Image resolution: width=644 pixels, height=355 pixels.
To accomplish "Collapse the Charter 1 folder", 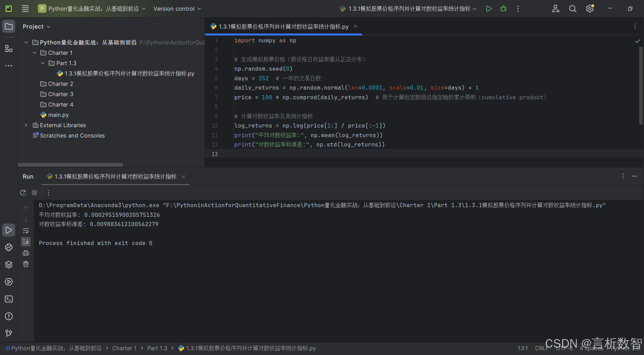I will coord(34,53).
